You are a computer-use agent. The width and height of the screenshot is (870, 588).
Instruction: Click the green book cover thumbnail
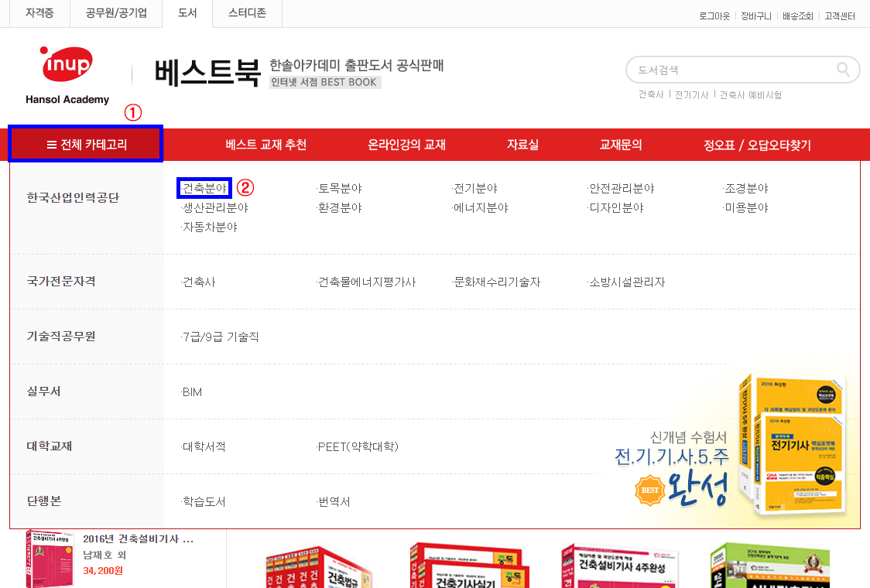pyautogui.click(x=770, y=566)
